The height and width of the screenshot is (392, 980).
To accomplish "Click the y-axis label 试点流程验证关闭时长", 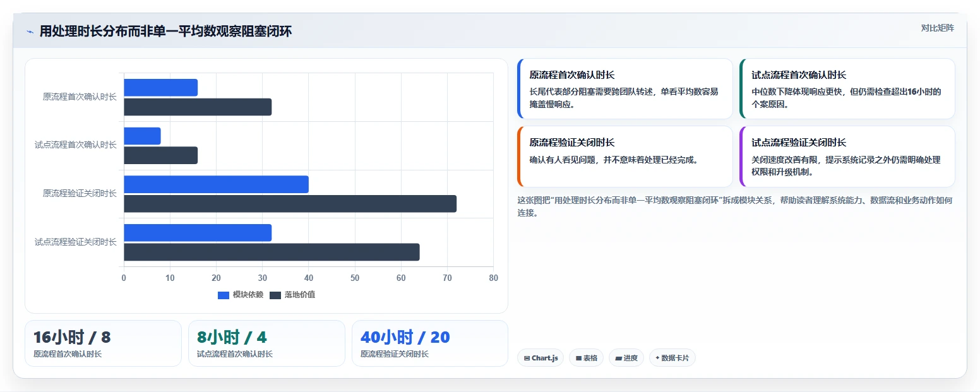I will (76, 242).
